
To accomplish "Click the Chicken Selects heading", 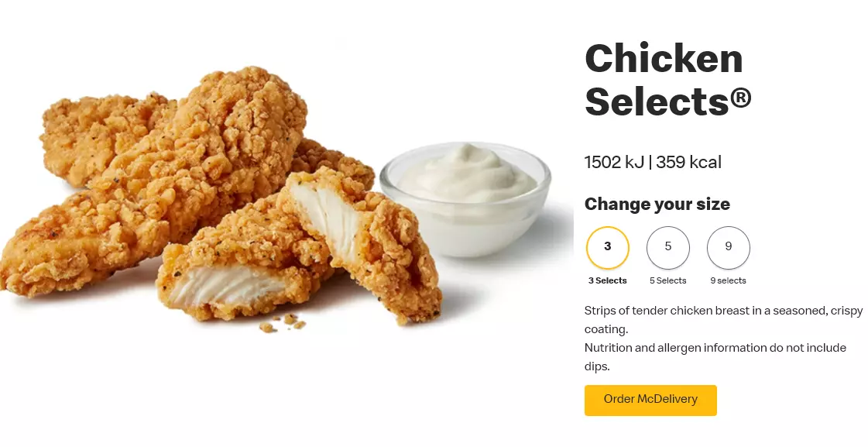I will pos(667,80).
